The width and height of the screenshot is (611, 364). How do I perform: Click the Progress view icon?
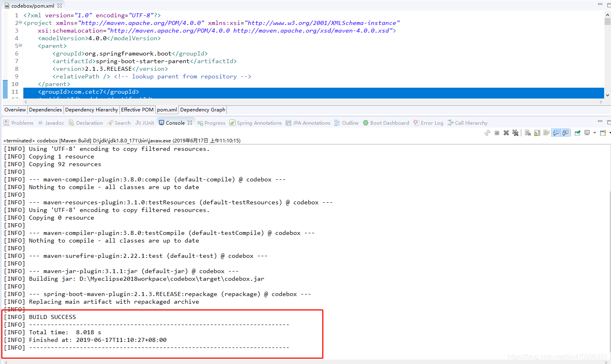click(200, 123)
